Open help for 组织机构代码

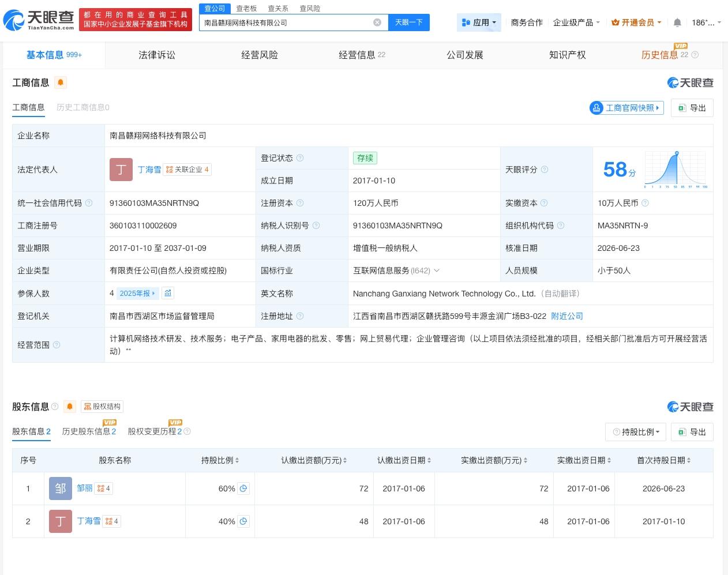561,226
